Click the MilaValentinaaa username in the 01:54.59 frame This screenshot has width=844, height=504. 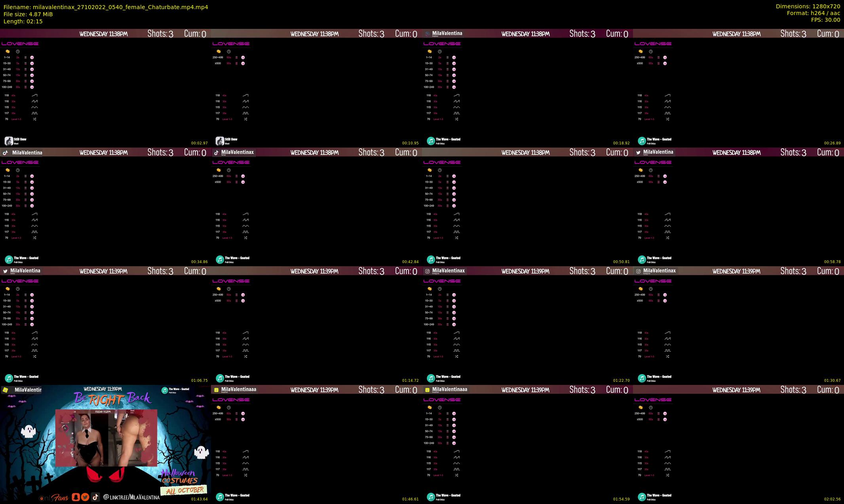click(449, 389)
